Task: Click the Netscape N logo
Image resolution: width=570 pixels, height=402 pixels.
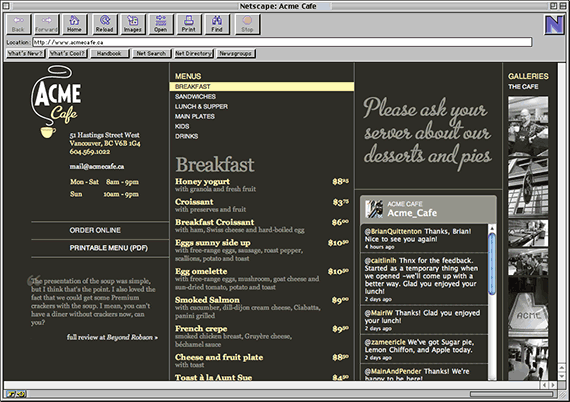Action: [554, 25]
